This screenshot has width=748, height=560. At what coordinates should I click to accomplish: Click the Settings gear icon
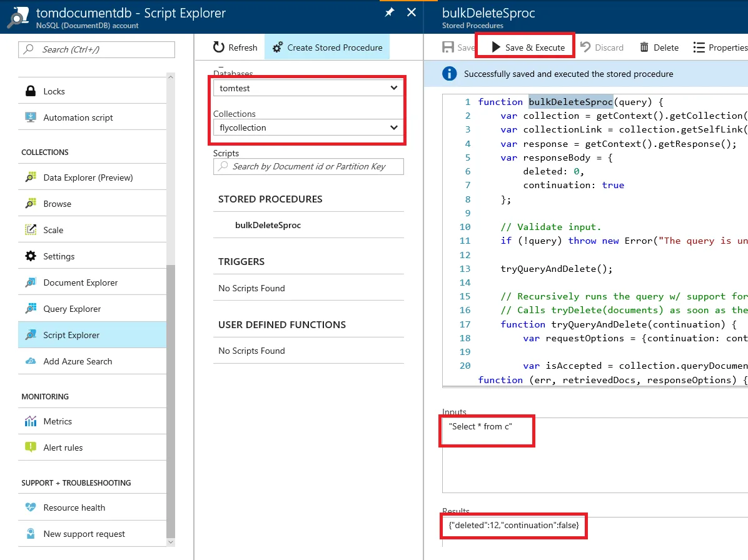pos(31,256)
